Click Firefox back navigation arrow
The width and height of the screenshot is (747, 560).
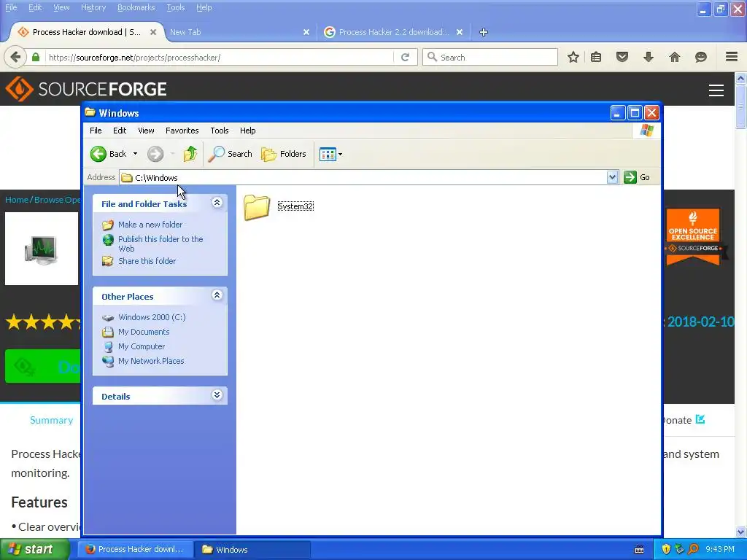pos(15,57)
